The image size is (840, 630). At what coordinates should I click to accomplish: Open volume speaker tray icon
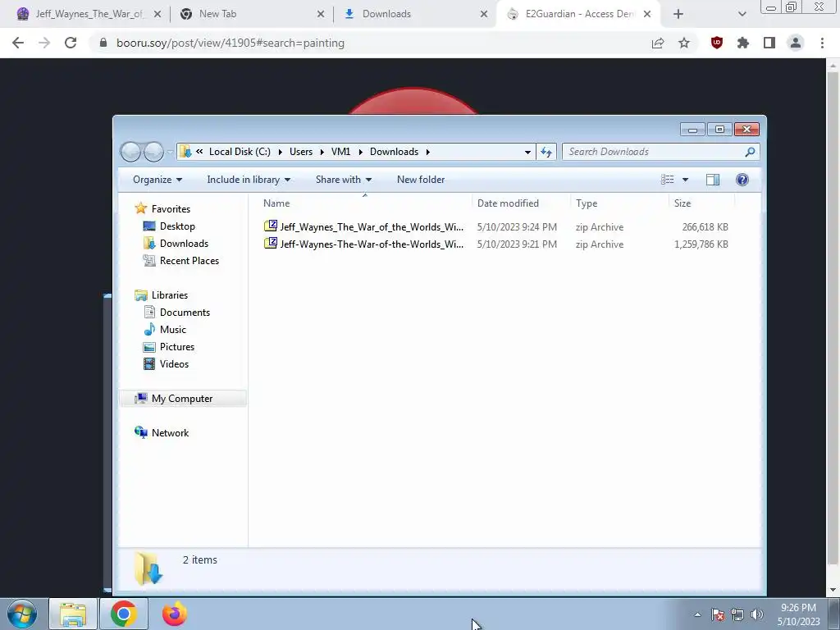[757, 614]
